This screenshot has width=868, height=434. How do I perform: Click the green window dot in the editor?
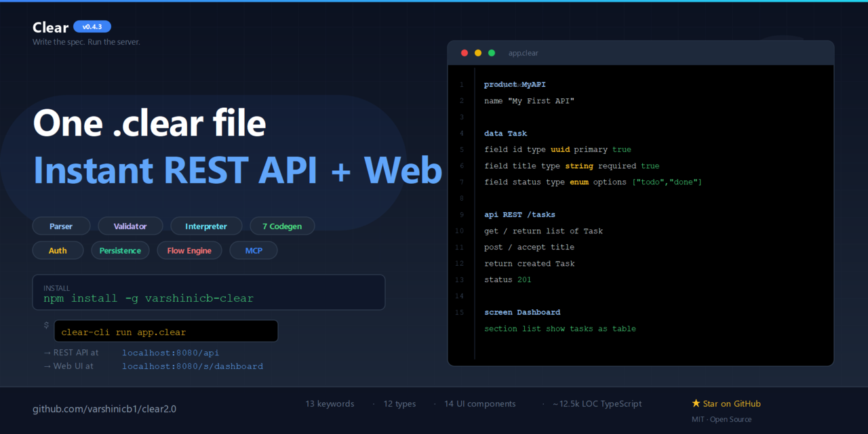click(492, 53)
